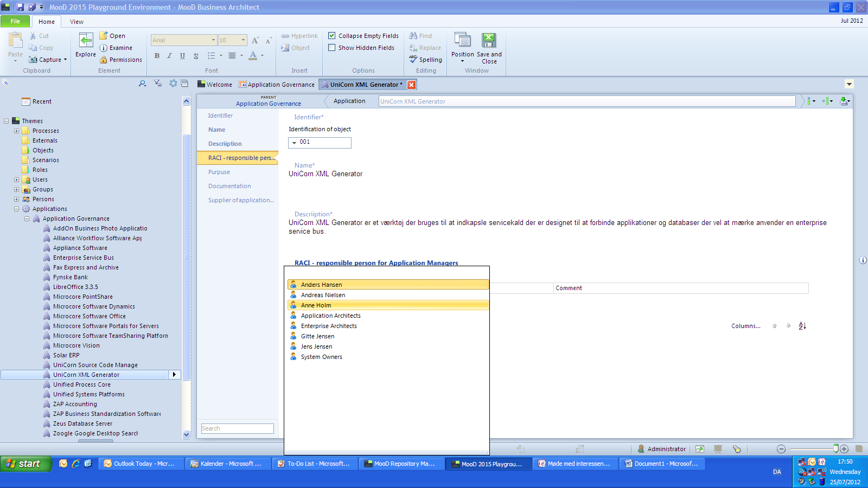
Task: Click the Position window icon
Action: (x=462, y=41)
